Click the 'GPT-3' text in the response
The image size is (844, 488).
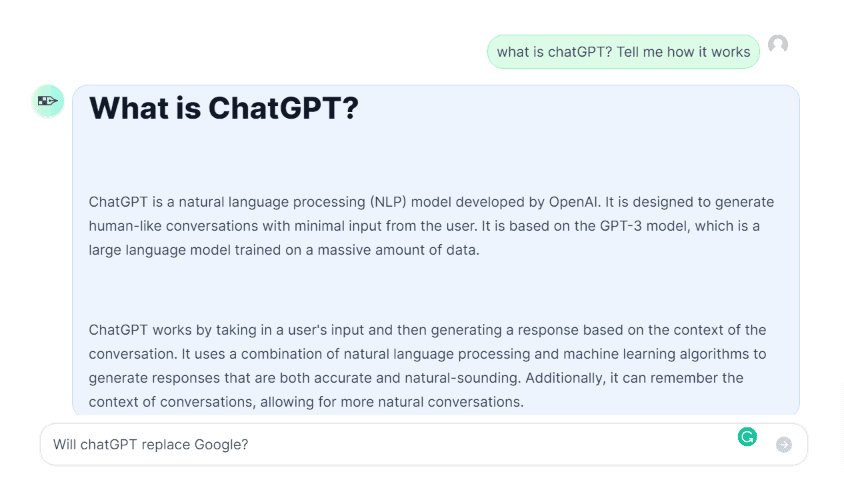click(621, 226)
